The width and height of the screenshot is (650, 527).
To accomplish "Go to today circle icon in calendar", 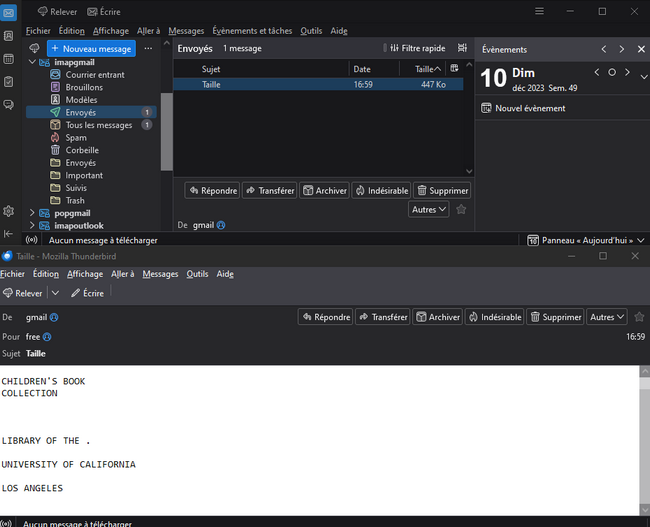I will pyautogui.click(x=612, y=73).
